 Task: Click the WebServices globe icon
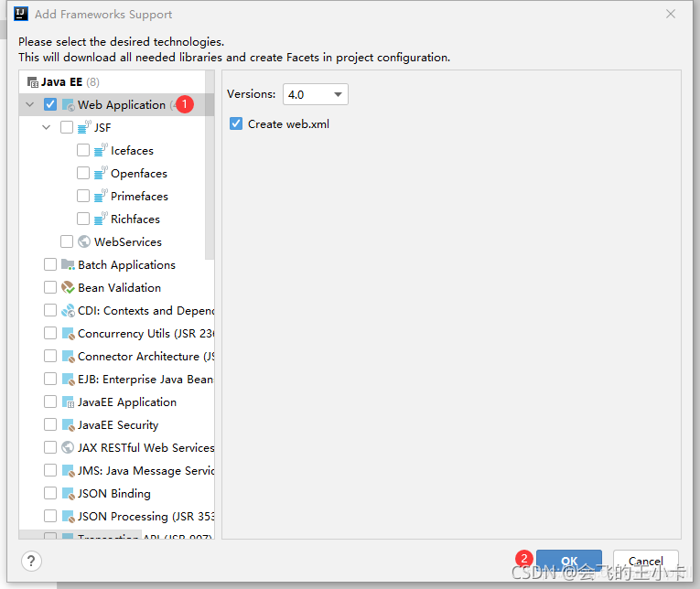84,241
